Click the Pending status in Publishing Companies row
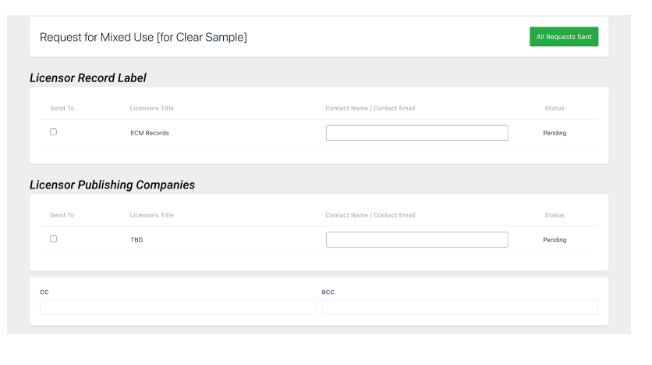This screenshot has height=365, width=652. tap(554, 240)
